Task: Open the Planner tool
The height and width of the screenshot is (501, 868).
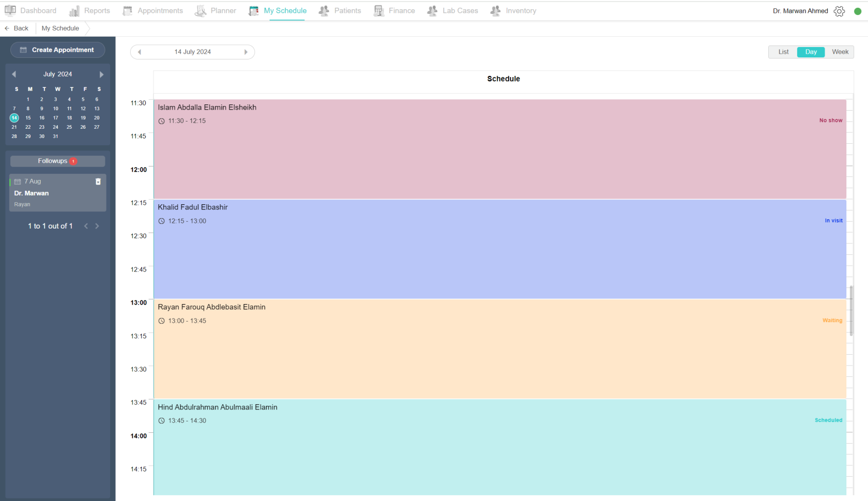Action: pos(222,10)
